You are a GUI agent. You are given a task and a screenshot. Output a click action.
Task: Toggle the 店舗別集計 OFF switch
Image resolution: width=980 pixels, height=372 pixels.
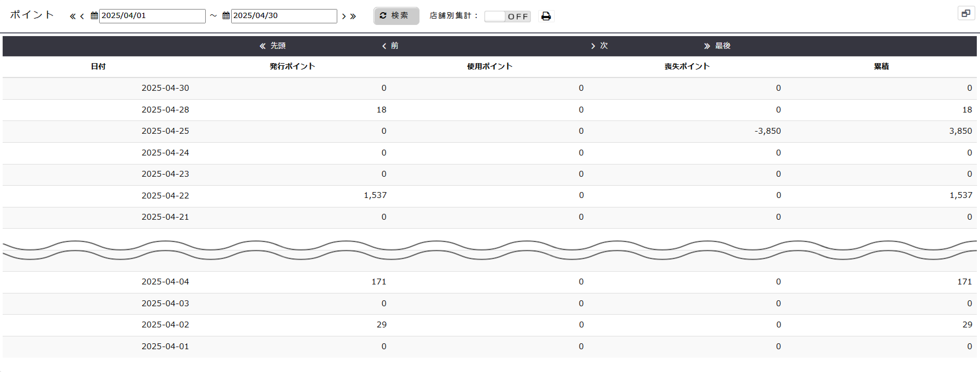[507, 16]
